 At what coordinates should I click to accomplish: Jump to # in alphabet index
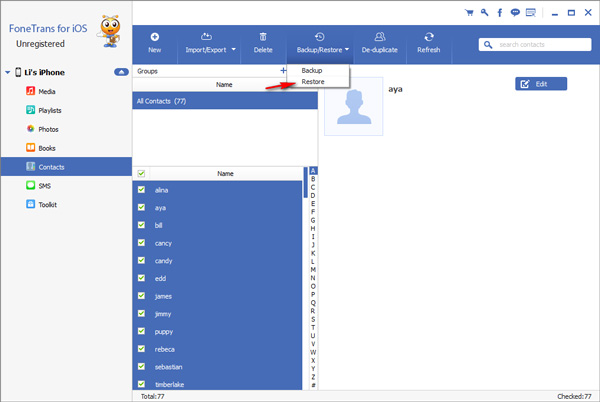point(313,385)
